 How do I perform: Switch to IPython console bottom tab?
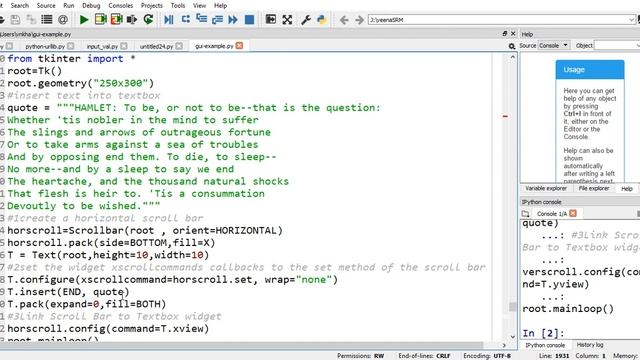[x=545, y=345]
